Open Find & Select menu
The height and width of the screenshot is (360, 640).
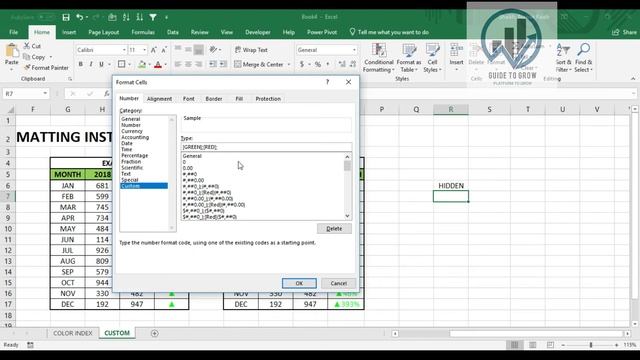[583, 58]
